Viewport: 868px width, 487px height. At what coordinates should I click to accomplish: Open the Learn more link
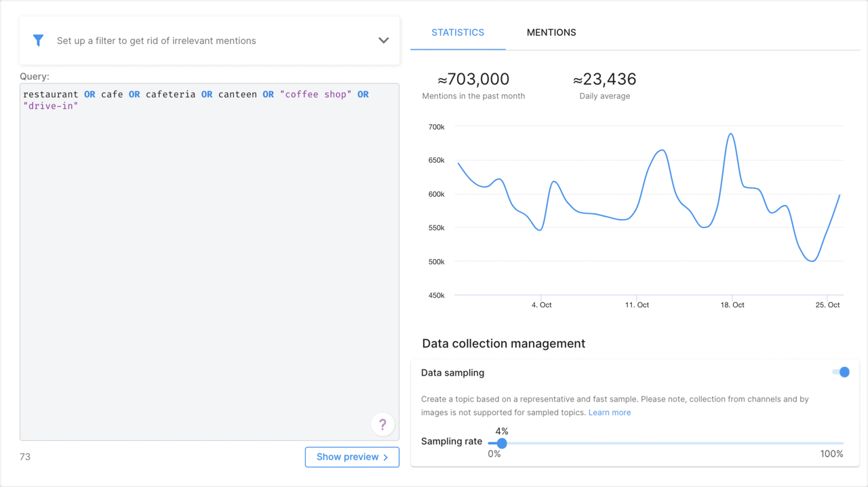[609, 412]
